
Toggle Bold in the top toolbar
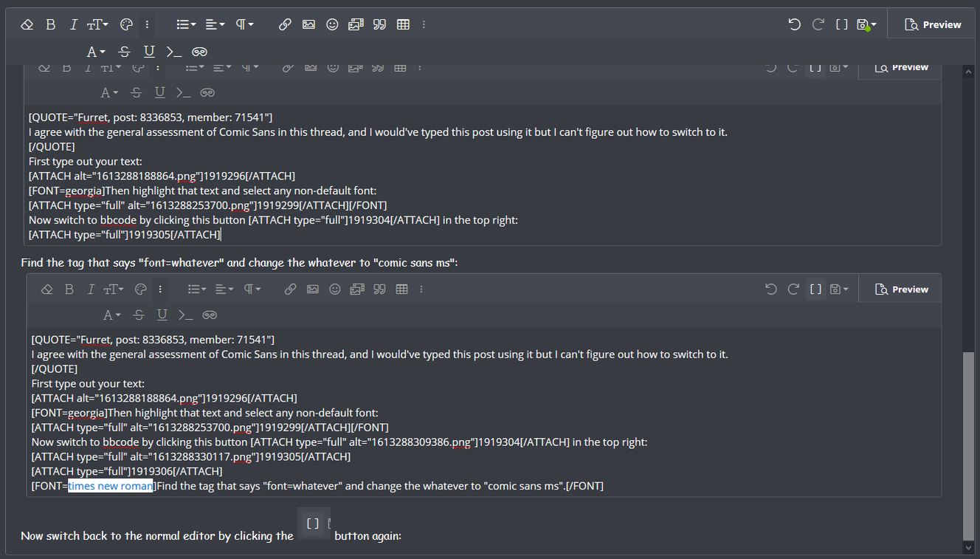pos(51,24)
